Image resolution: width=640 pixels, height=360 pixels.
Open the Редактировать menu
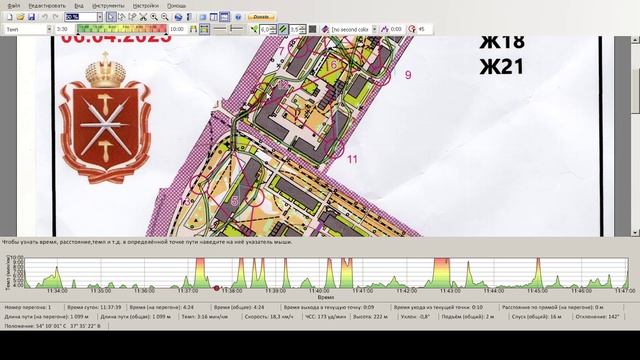click(x=47, y=6)
